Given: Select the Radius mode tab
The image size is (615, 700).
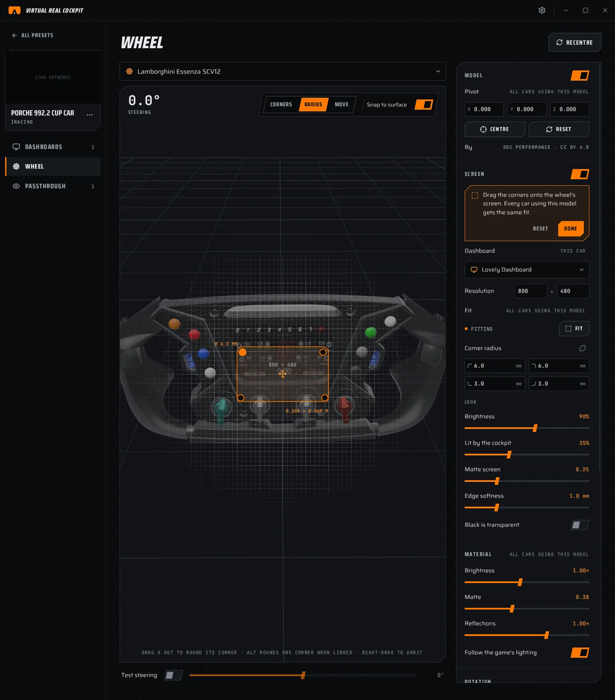Looking at the screenshot, I should pos(313,105).
